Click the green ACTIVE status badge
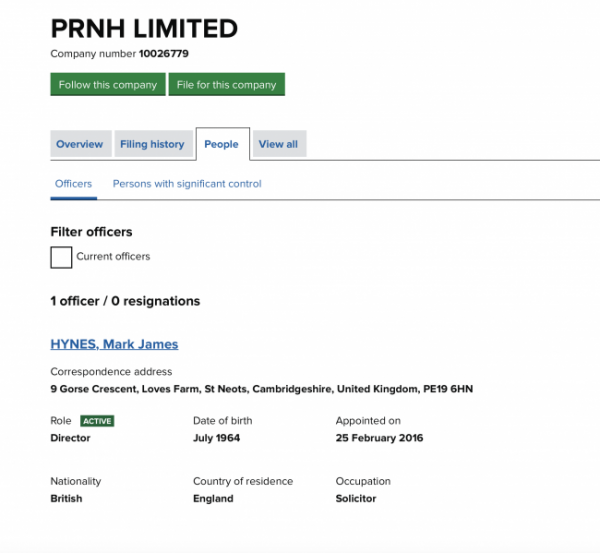The width and height of the screenshot is (600, 553). [x=97, y=421]
